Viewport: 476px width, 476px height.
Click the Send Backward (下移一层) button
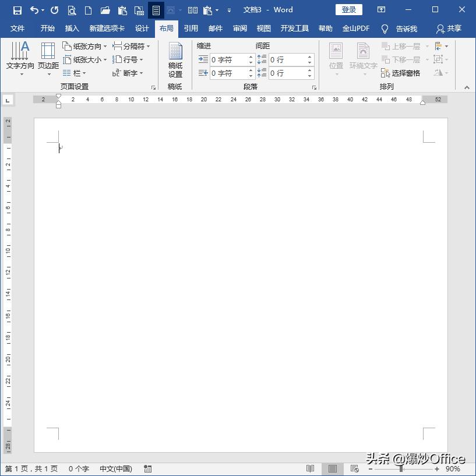[401, 59]
